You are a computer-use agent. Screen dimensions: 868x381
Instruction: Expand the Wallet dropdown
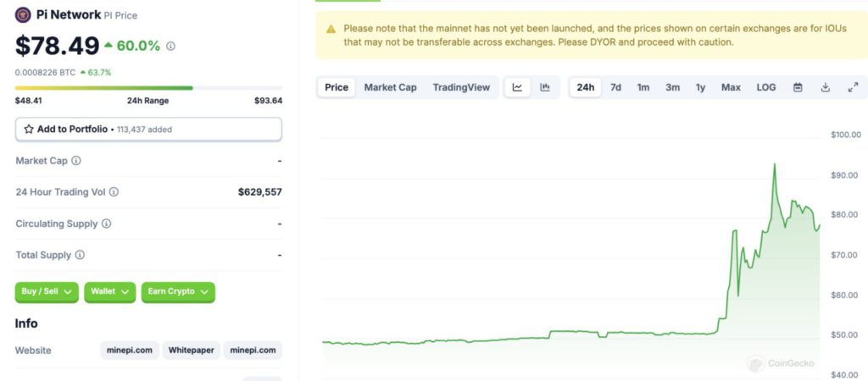pyautogui.click(x=109, y=292)
